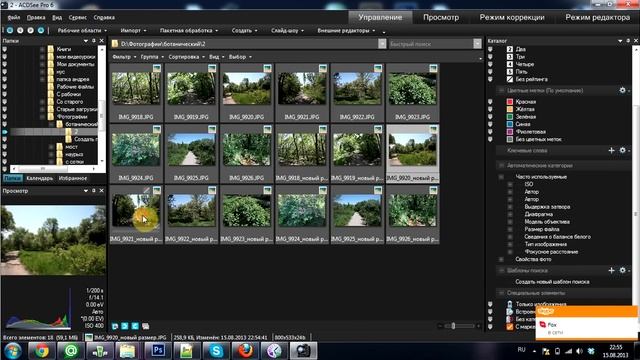Toggle easy-select marker for rating Два

coord(490,49)
